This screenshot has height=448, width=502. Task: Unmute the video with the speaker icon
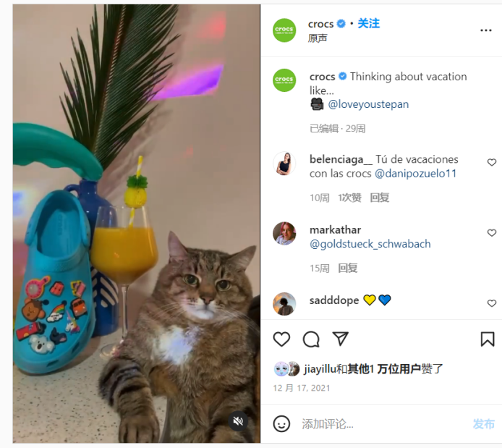pos(238,420)
